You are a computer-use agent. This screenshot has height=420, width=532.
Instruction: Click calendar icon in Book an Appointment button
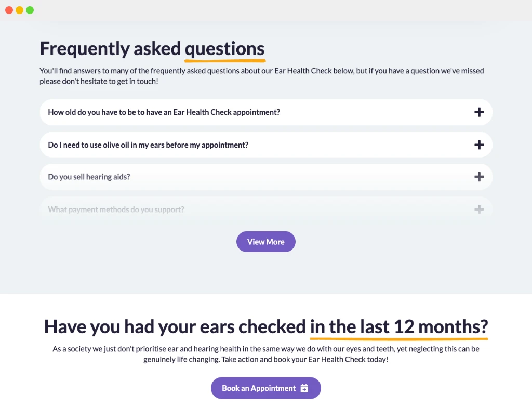[x=304, y=388]
